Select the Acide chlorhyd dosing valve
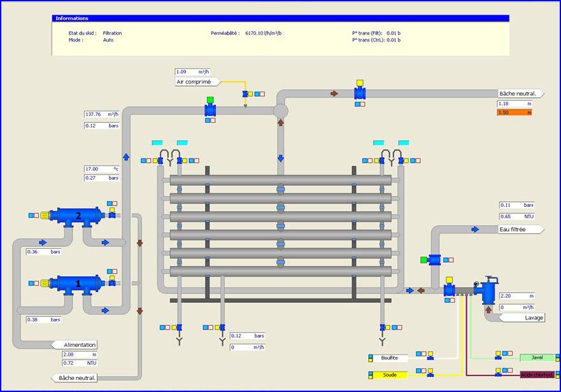 click(498, 374)
